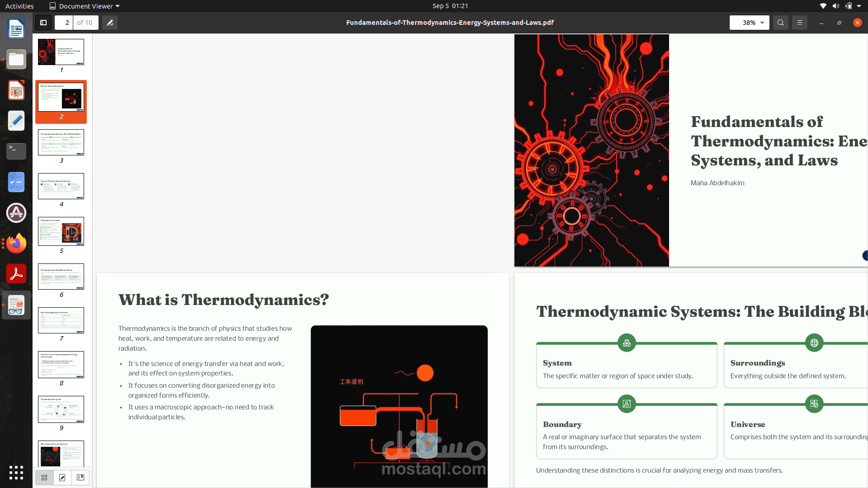Open the Terminal icon in dock
The image size is (868, 488).
16,151
